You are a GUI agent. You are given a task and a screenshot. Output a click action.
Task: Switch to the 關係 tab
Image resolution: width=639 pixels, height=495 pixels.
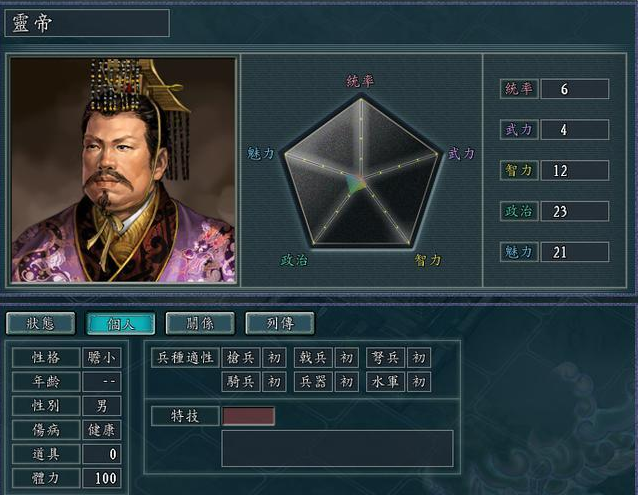point(200,323)
